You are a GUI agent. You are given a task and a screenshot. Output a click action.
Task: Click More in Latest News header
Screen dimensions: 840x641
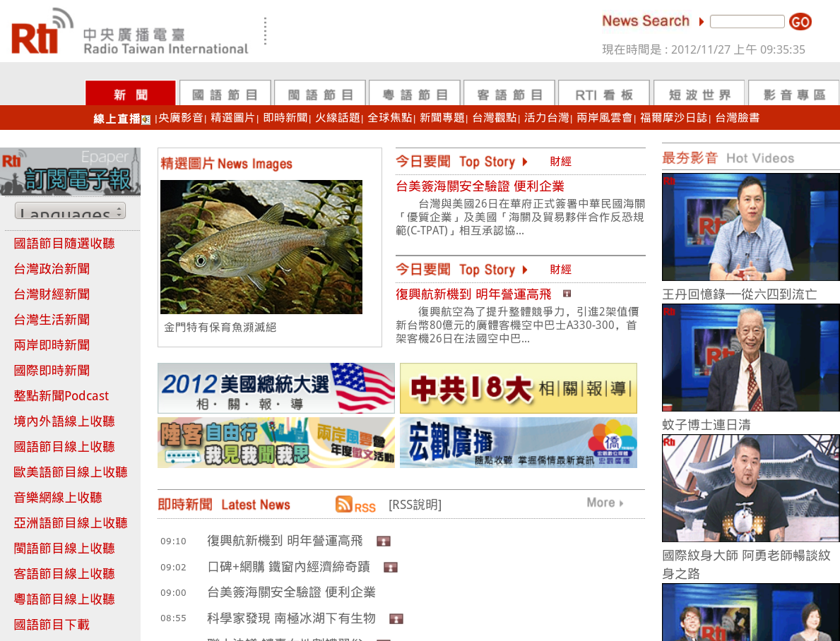pyautogui.click(x=605, y=503)
